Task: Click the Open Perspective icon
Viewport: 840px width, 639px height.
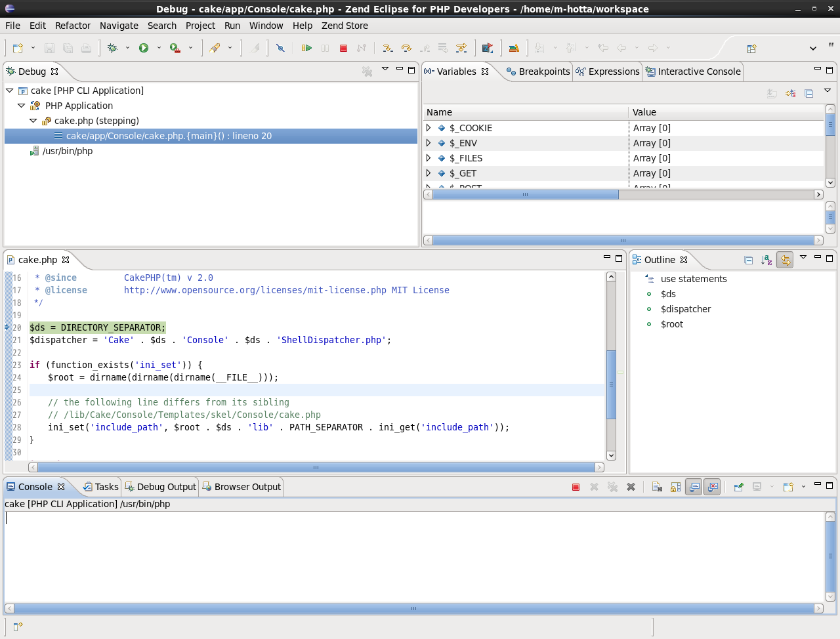Action: click(751, 48)
